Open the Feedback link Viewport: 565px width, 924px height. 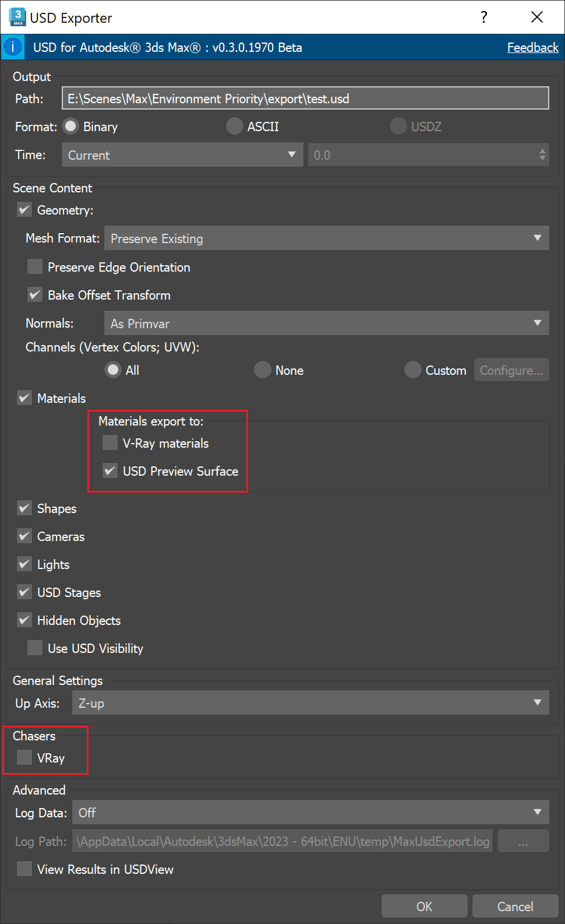532,47
